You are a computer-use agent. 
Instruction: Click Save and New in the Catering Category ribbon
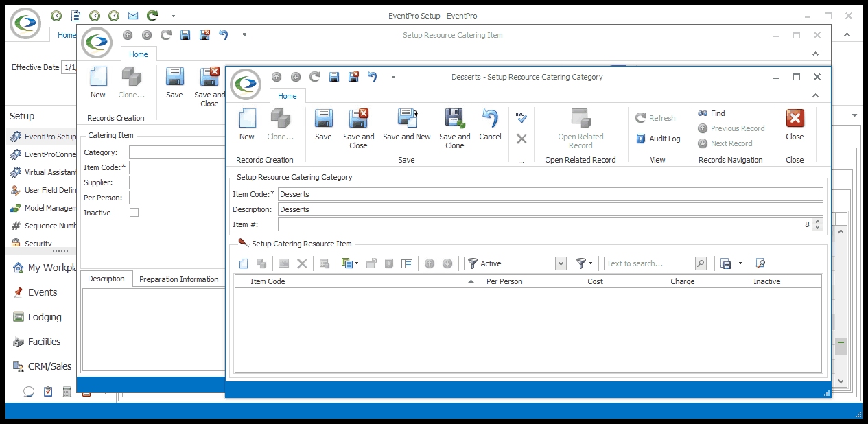pyautogui.click(x=408, y=119)
